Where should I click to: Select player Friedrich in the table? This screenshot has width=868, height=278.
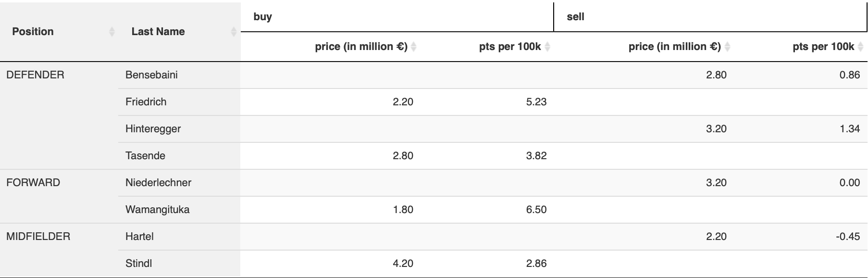[146, 102]
